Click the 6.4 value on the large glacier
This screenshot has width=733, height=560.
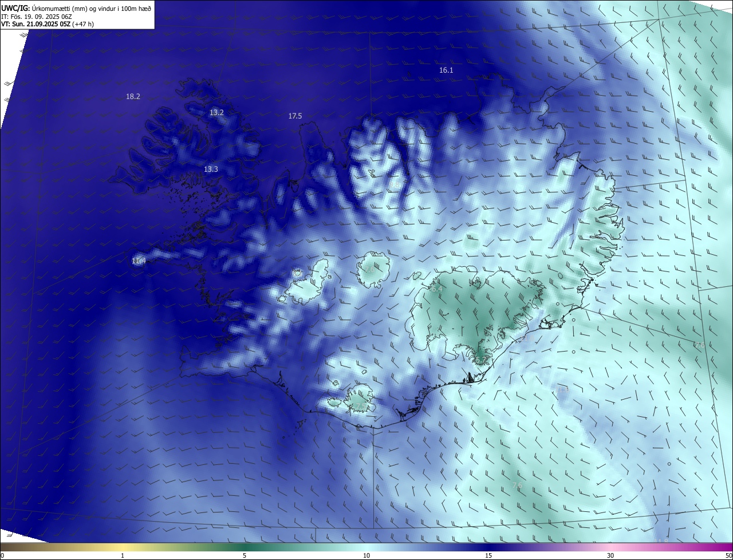(436, 290)
